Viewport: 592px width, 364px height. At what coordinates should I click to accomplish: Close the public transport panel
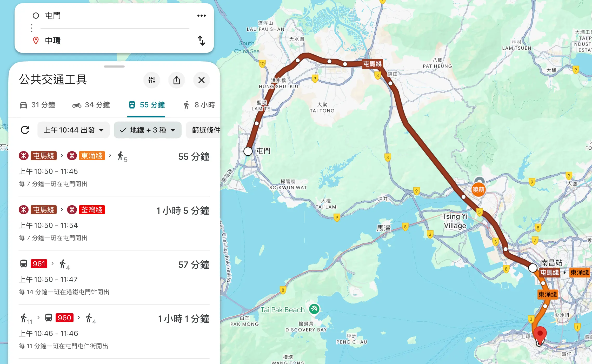click(x=202, y=80)
